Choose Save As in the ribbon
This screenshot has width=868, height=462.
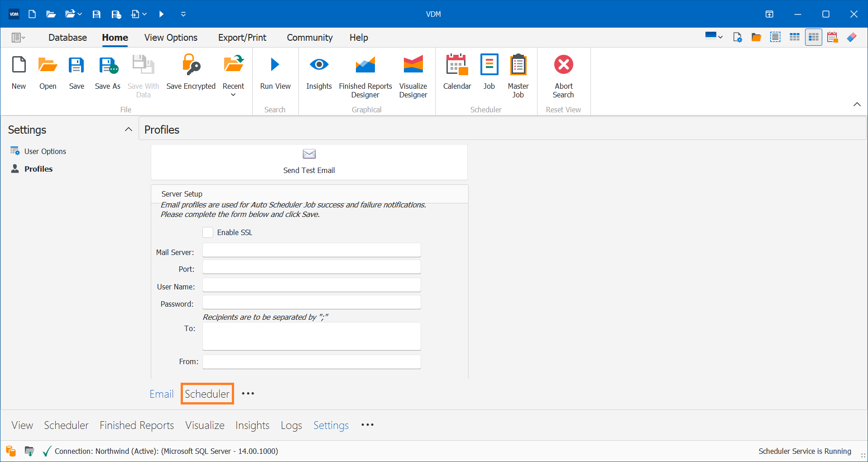[x=108, y=73]
